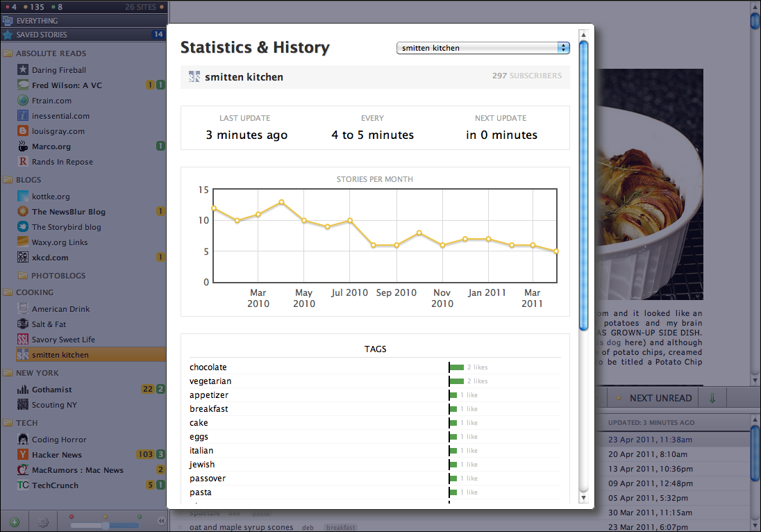Select Everything in the sidebar
The height and width of the screenshot is (532, 761).
tap(37, 21)
